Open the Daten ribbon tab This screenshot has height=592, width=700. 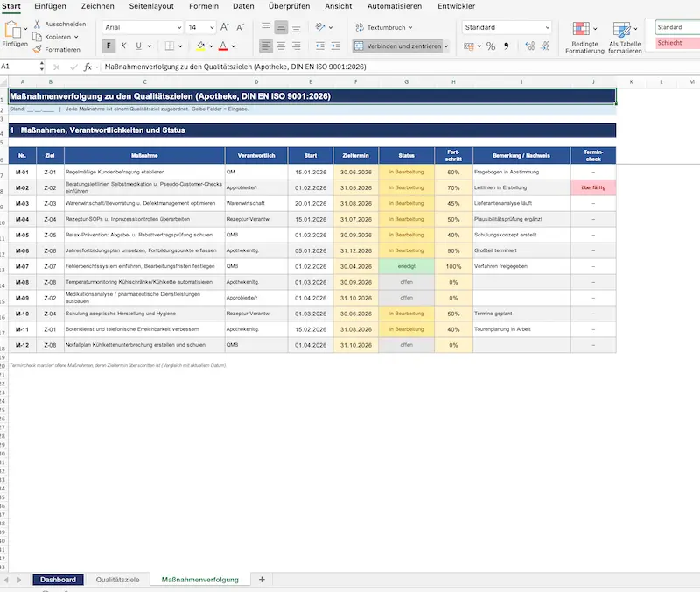(243, 6)
